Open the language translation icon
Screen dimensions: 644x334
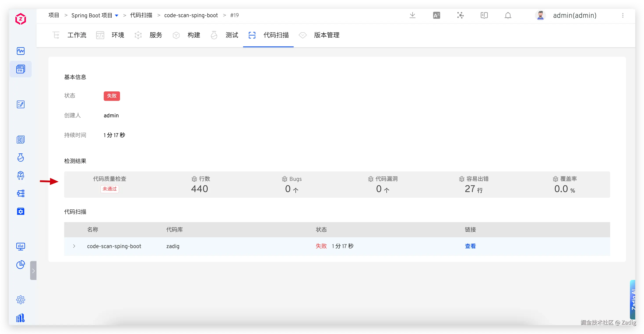437,16
